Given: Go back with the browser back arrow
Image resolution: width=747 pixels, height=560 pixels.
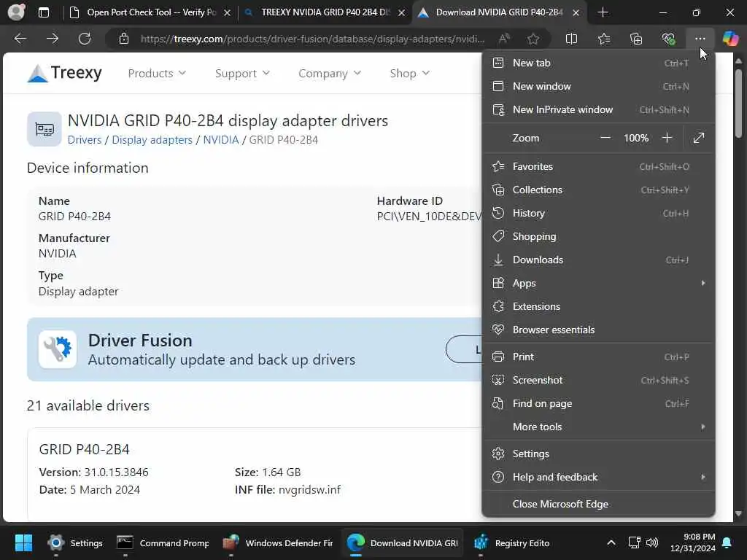Looking at the screenshot, I should click(x=20, y=39).
